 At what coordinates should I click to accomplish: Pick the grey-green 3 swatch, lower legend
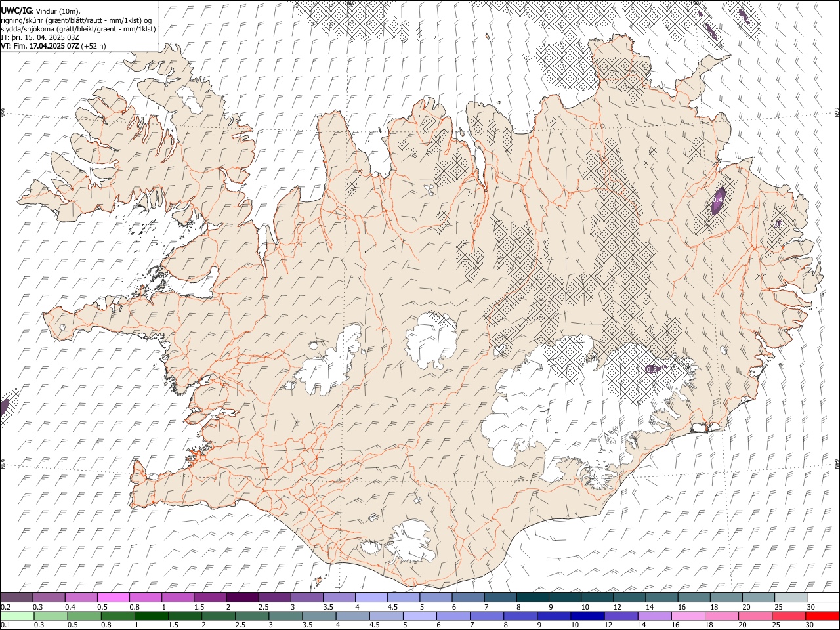(x=285, y=616)
